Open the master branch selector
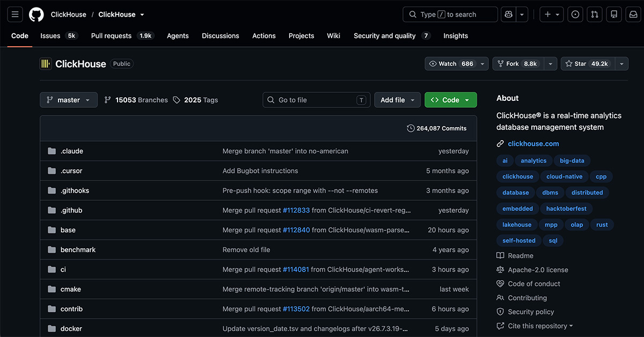 pos(69,100)
